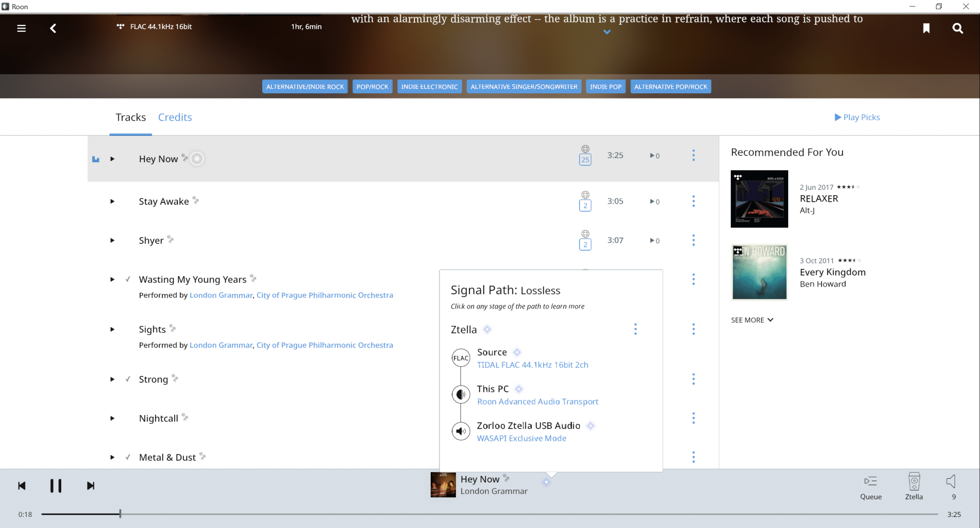The width and height of the screenshot is (980, 528).
Task: Toggle pick checkmark on Metal & Dust
Action: click(x=128, y=457)
